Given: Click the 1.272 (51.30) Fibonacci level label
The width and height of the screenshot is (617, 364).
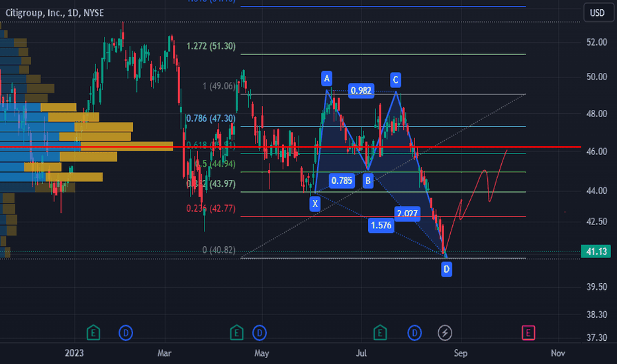Looking at the screenshot, I should (211, 46).
